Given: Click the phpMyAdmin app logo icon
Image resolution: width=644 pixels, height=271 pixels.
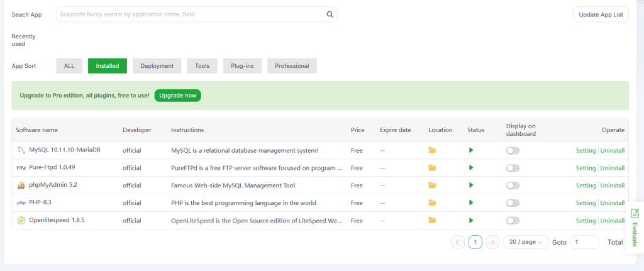Looking at the screenshot, I should [21, 185].
